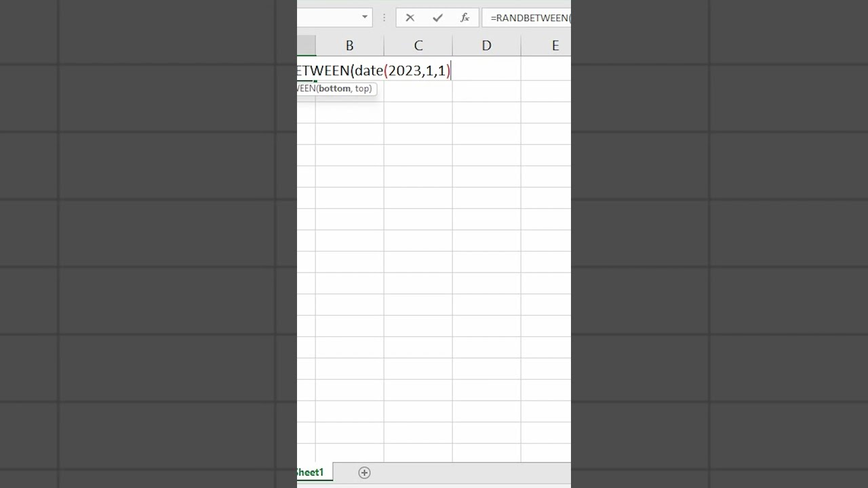Screen dimensions: 868x488
Task: Select column E header
Action: (547, 45)
